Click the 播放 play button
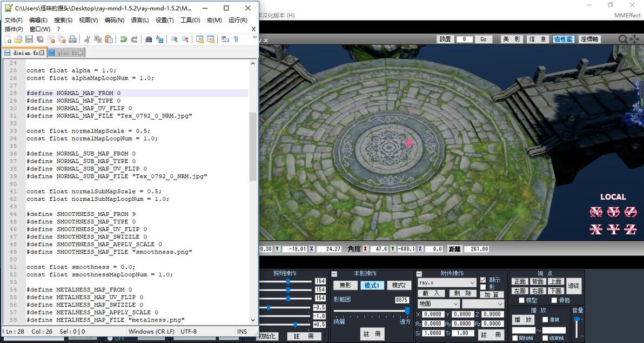 pos(523,320)
